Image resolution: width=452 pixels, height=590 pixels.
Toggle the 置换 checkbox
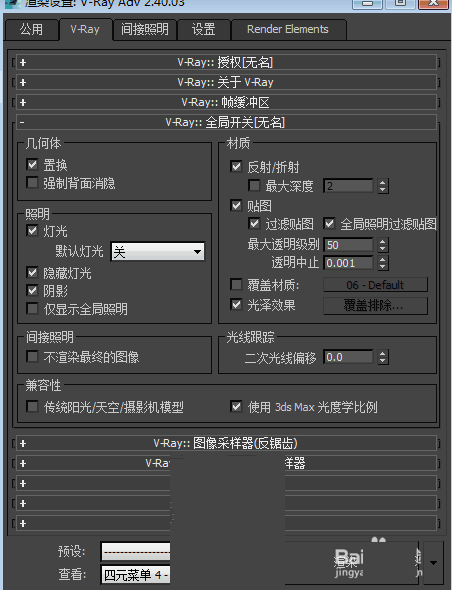pos(32,164)
